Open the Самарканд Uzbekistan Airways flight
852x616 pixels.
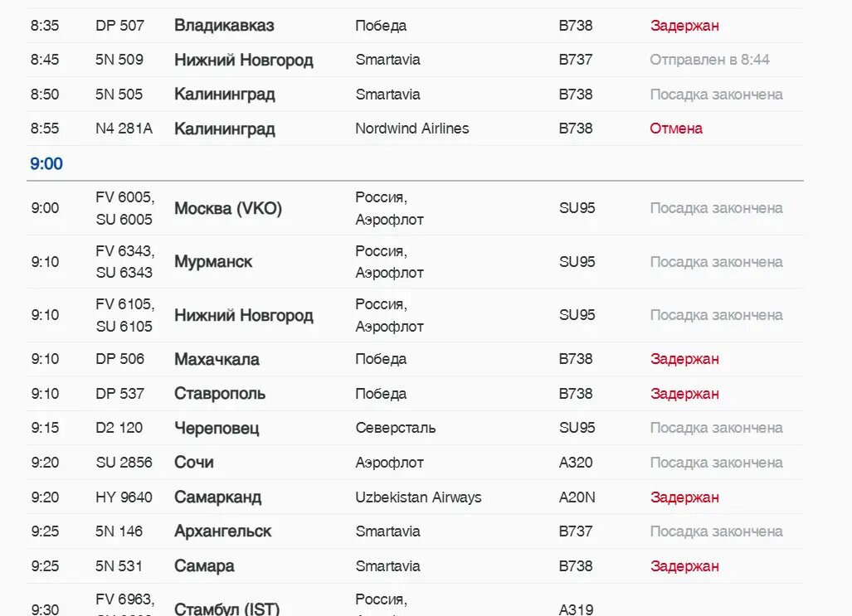pos(415,497)
